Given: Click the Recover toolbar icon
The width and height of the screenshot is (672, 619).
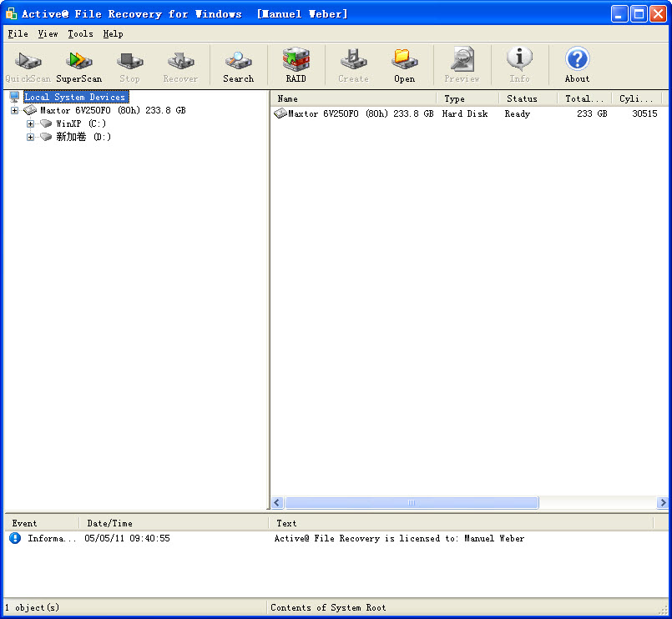Looking at the screenshot, I should (180, 65).
